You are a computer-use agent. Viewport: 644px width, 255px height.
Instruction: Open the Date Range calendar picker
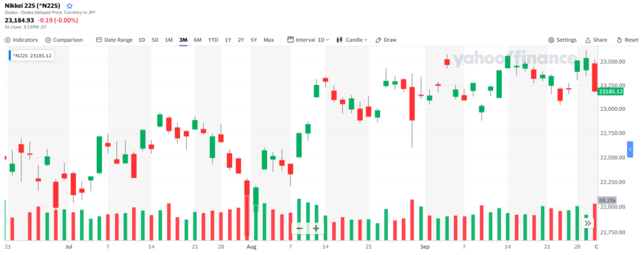[114, 40]
